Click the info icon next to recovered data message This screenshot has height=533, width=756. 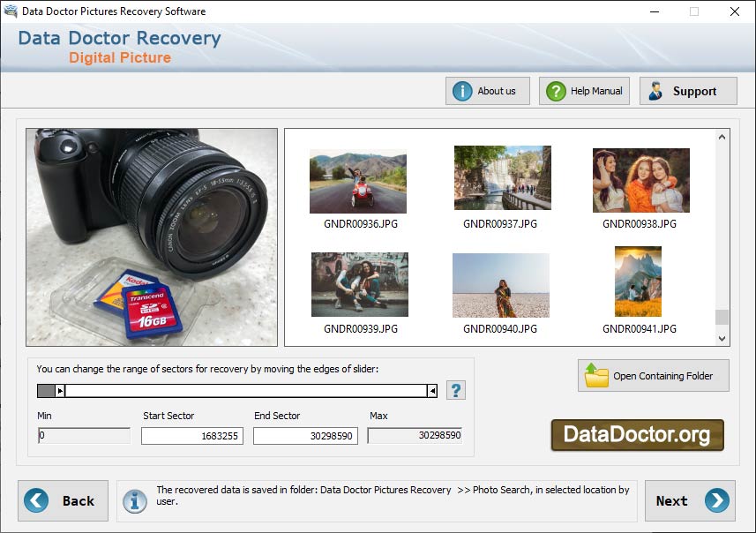(134, 500)
